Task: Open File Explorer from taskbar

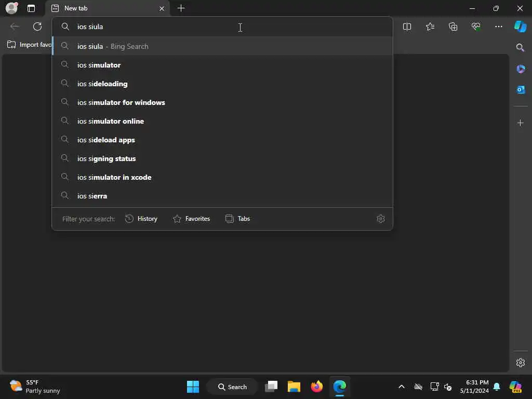Action: (x=294, y=387)
